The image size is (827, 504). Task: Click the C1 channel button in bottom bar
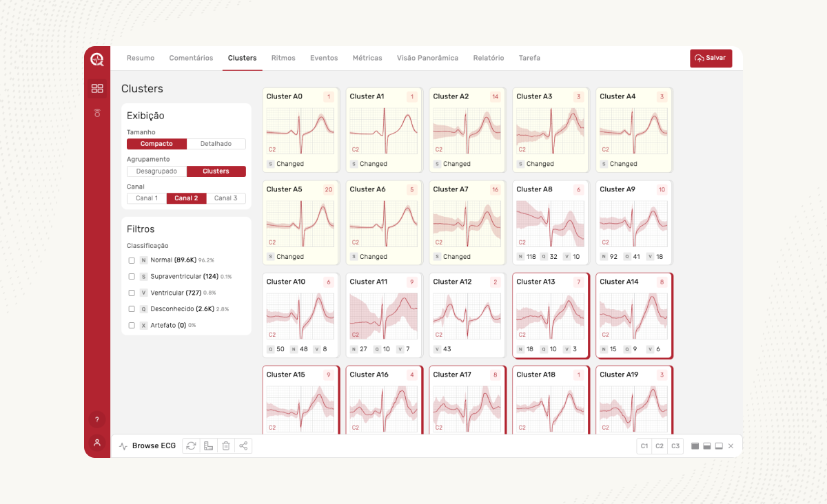click(644, 446)
